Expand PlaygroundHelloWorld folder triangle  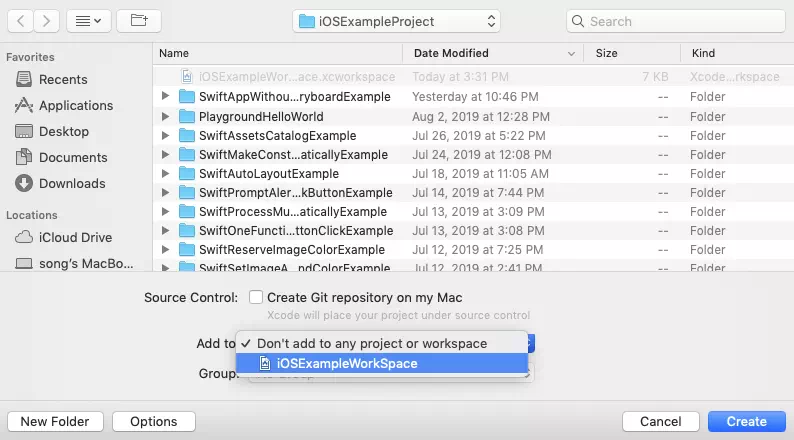[x=165, y=116]
